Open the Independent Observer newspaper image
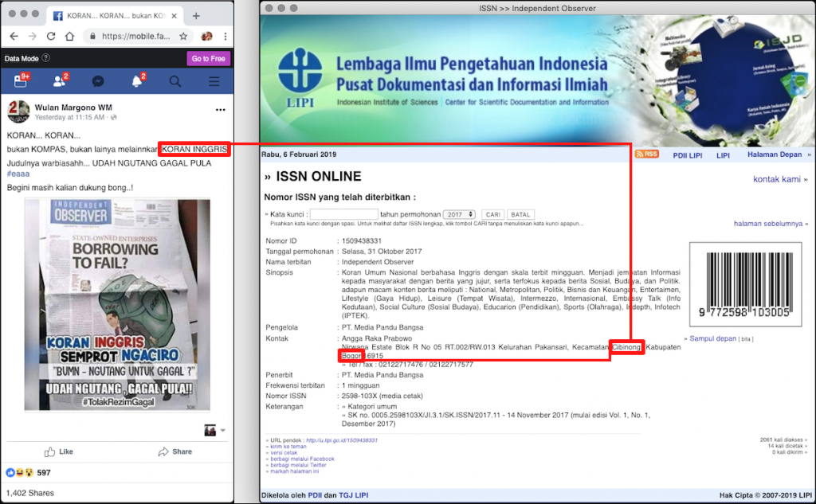The width and height of the screenshot is (816, 504). coord(117,304)
